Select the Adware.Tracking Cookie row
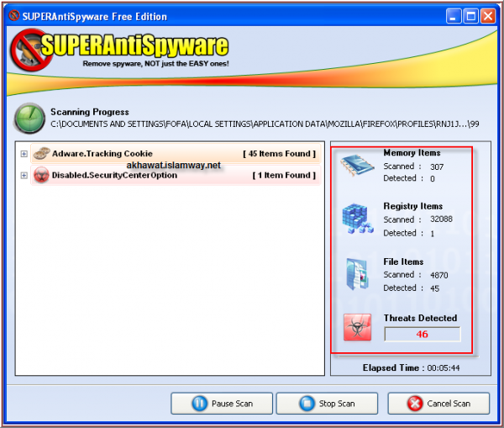 coord(176,154)
